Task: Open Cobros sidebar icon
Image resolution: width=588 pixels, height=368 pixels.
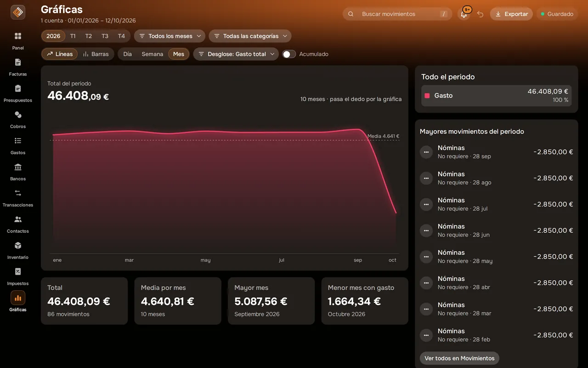Action: 18,119
